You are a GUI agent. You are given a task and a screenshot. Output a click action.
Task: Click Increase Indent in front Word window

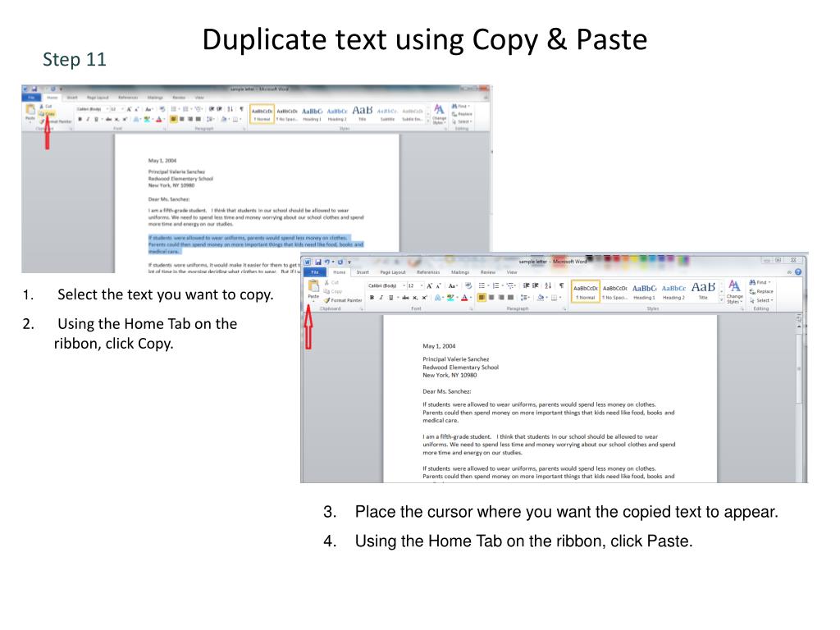point(535,285)
